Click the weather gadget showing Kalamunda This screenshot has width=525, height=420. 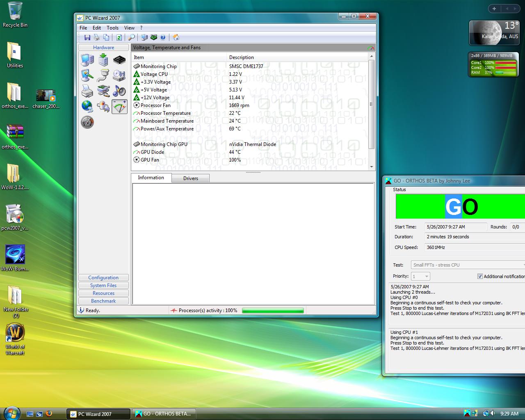click(494, 33)
